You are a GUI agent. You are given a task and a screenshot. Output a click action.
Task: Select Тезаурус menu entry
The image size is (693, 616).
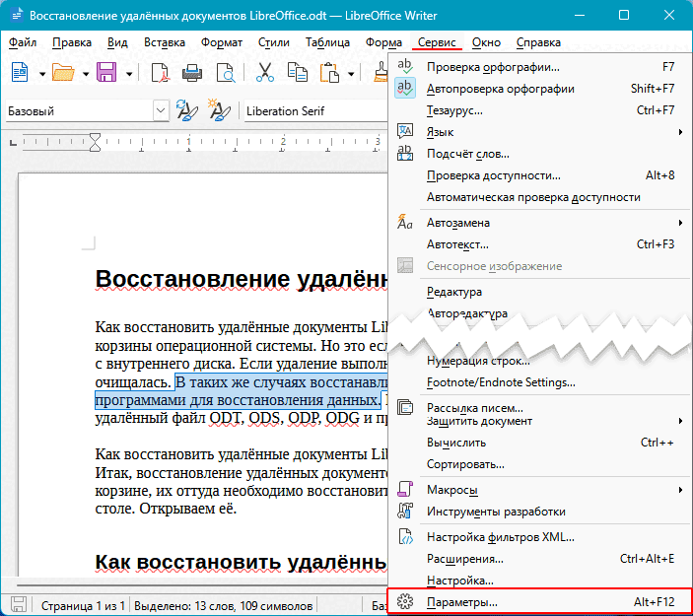pyautogui.click(x=539, y=110)
